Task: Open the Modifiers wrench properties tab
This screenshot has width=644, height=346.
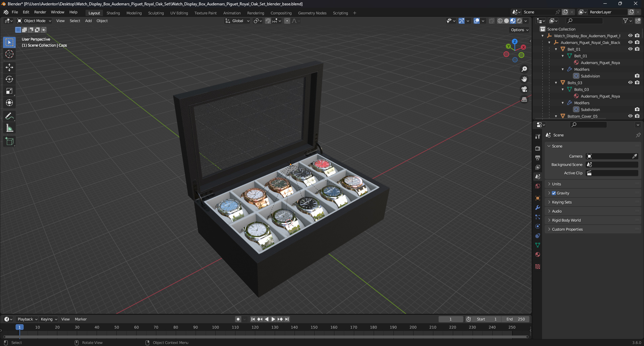Action: [538, 208]
